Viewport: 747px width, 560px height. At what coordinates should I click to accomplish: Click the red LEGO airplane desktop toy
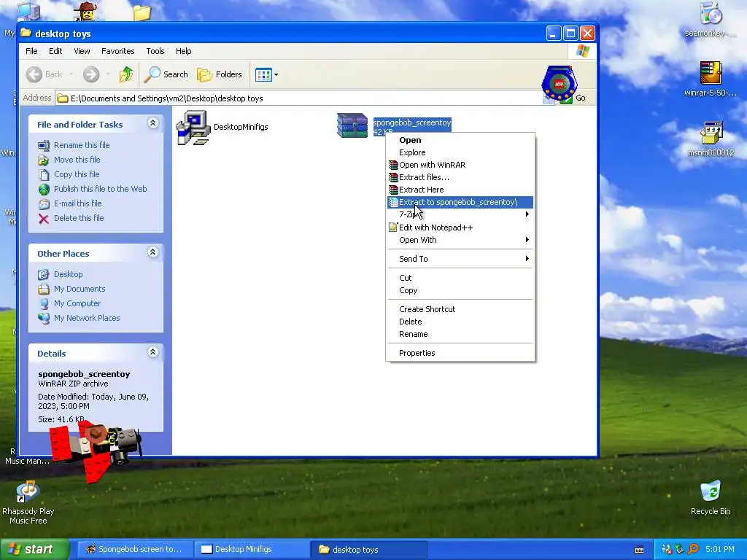(96, 450)
